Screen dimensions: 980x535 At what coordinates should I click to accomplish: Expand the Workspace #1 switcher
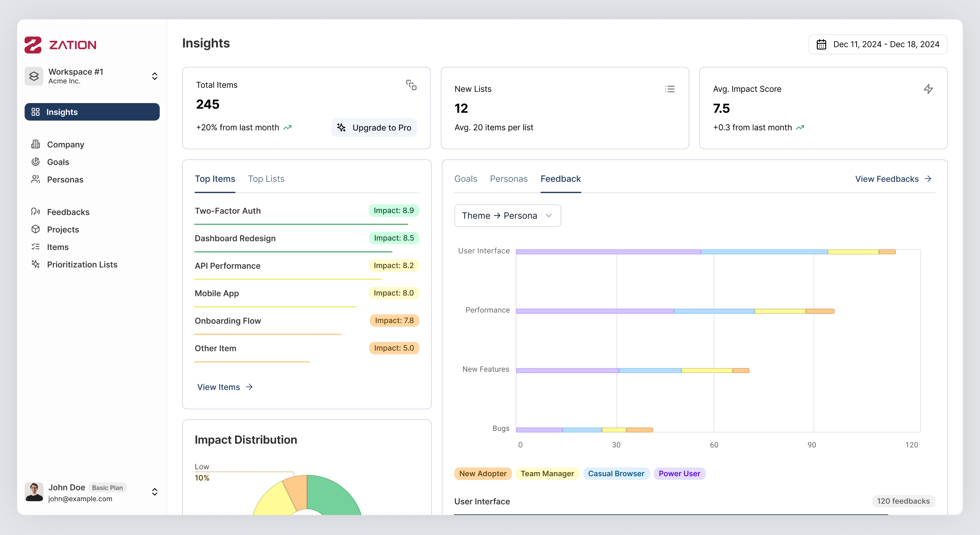tap(154, 76)
